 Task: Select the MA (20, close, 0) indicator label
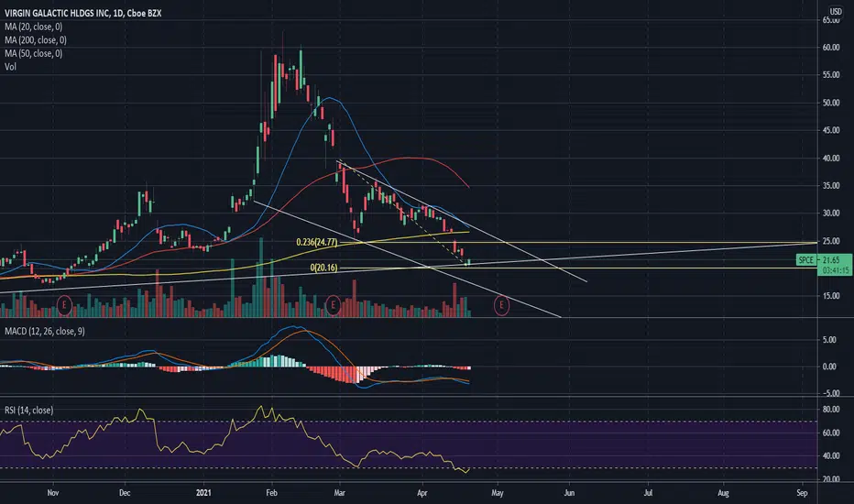[x=33, y=27]
